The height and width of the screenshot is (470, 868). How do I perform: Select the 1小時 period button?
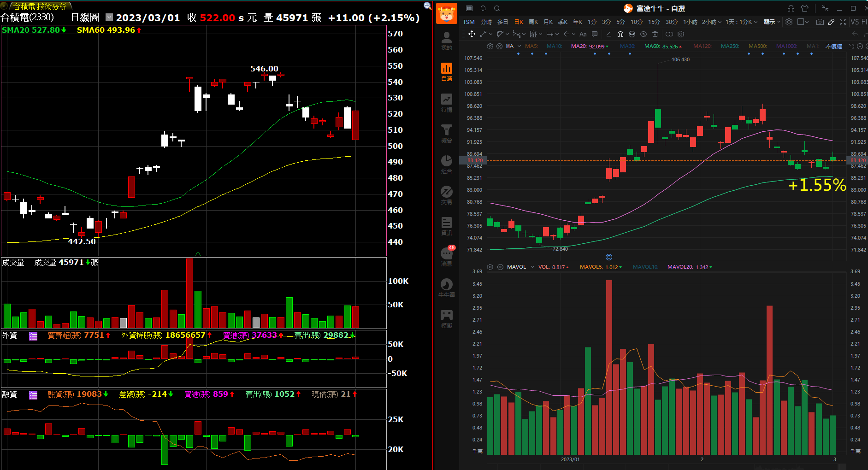690,22
